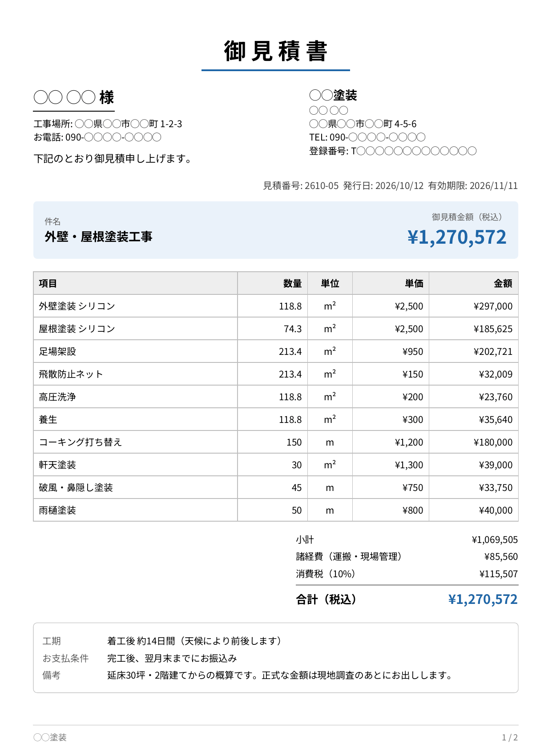
Task: Click the 御見積書 document title
Action: point(276,51)
